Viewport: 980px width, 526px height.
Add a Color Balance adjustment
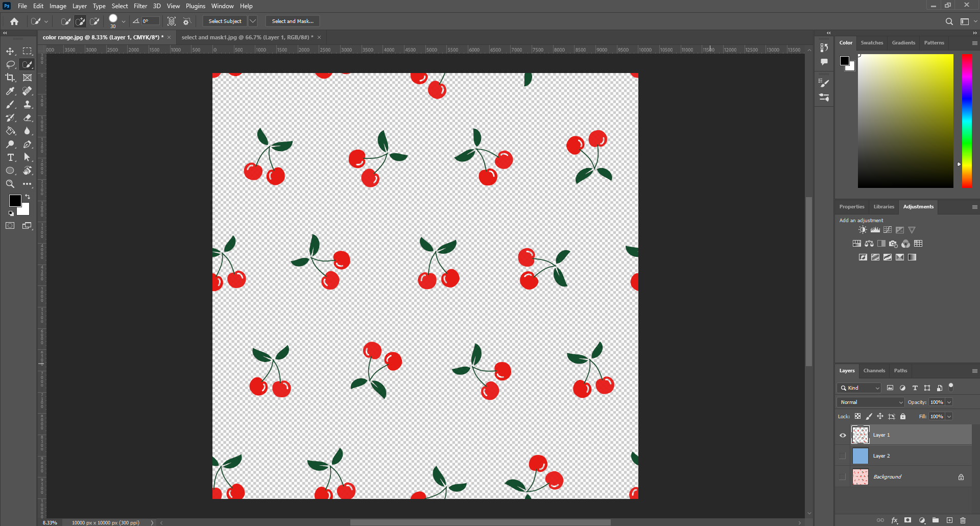point(869,244)
